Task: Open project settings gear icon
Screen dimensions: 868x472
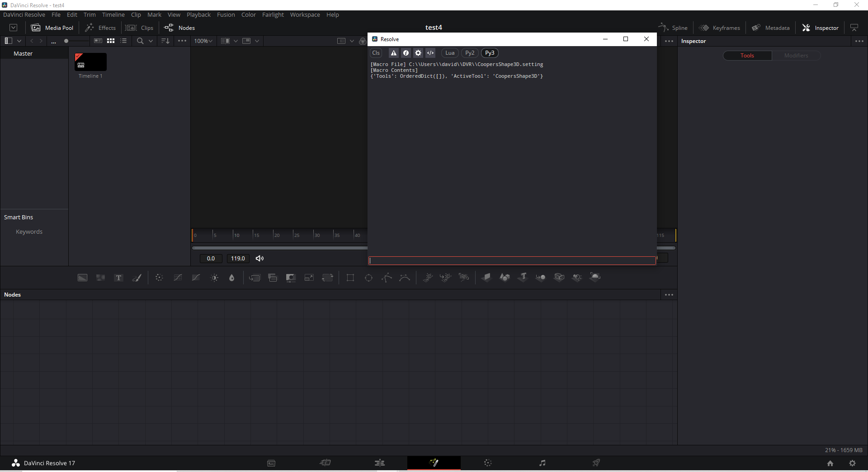Action: tap(852, 463)
